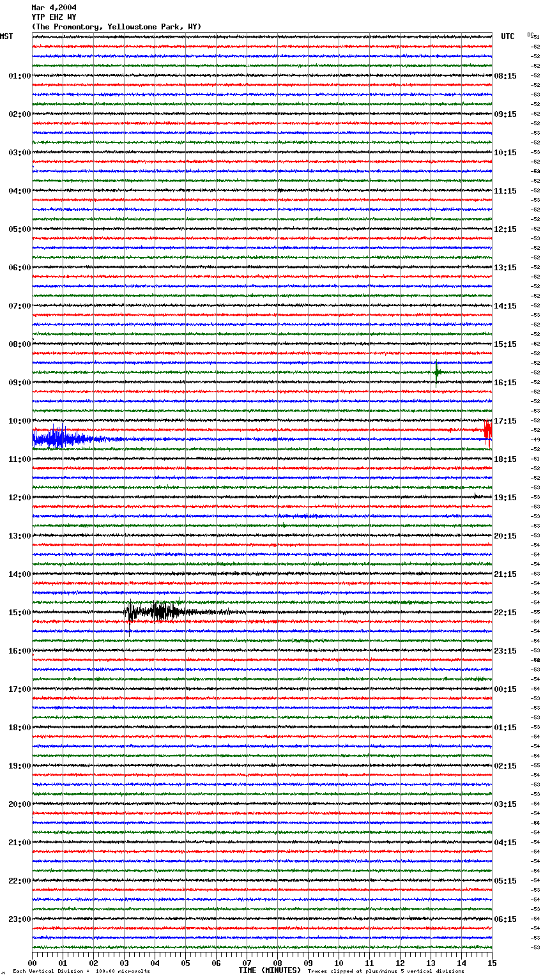Viewport: 543px width, 980px height.
Task: Click the 06:15 UTC row label
Action: point(505,919)
